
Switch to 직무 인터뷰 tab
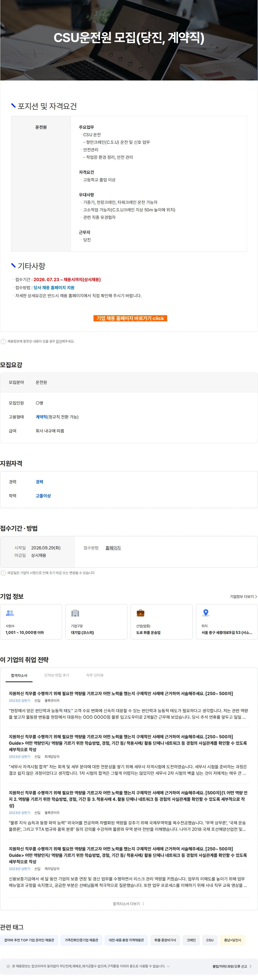pos(95,675)
